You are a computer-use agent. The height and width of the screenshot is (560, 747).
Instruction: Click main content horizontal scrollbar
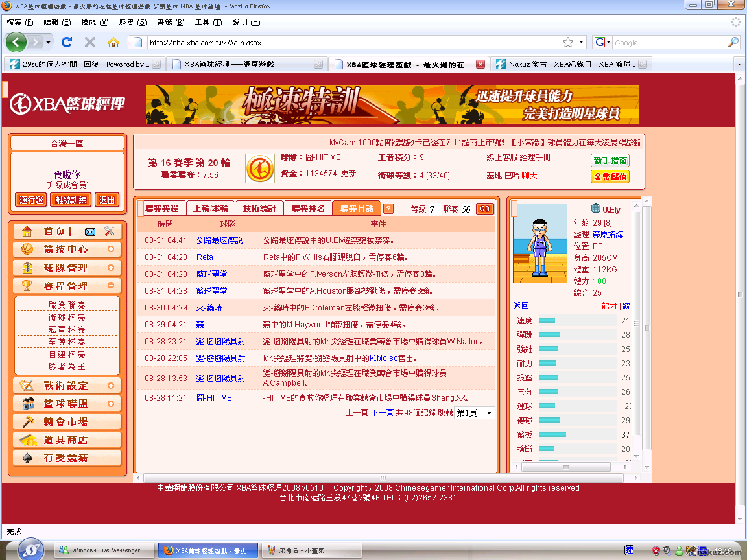pos(383,478)
